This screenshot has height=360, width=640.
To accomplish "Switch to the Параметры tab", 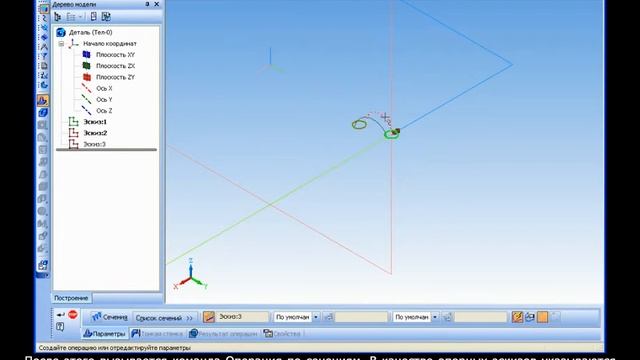I will [104, 334].
